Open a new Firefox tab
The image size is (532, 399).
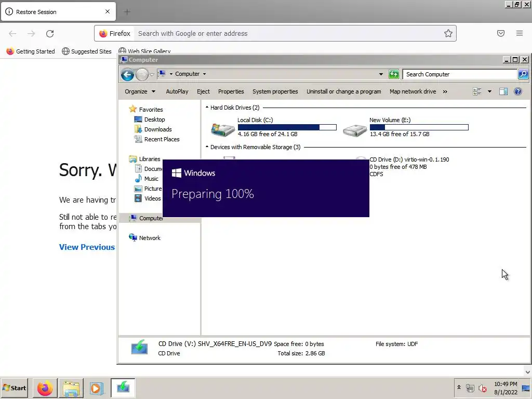(x=127, y=12)
